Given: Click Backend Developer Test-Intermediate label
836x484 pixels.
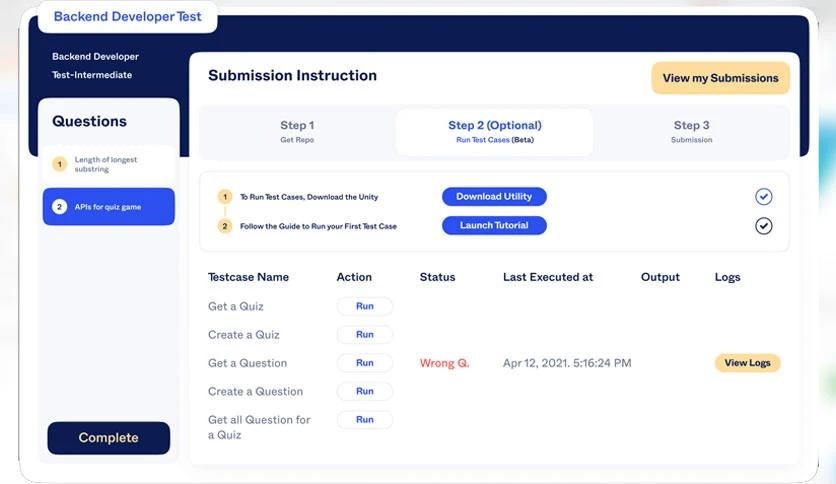Looking at the screenshot, I should click(95, 66).
